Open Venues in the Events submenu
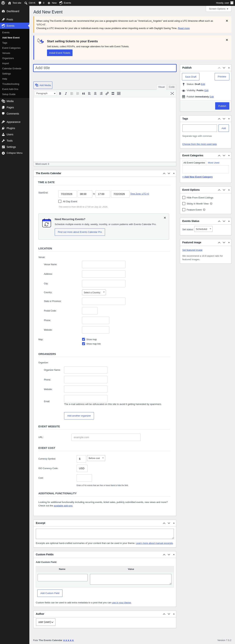The height and width of the screenshot is (644, 235). pos(6,53)
